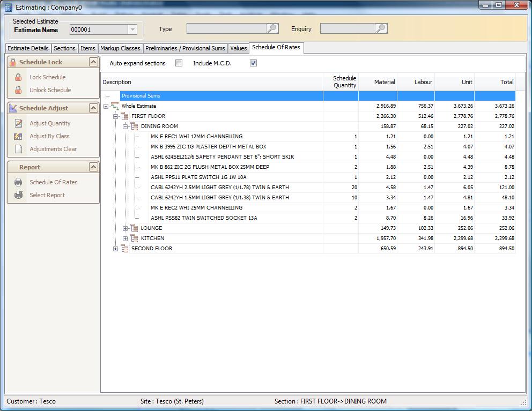532x411 pixels.
Task: Collapse the DINING ROOM section
Action: tap(125, 126)
